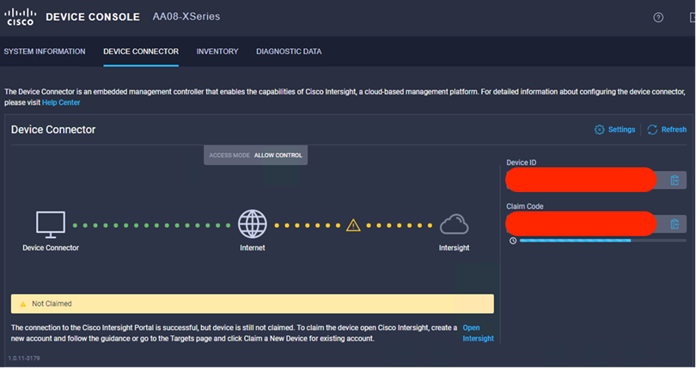Click the redacted Device ID field

tap(581, 180)
